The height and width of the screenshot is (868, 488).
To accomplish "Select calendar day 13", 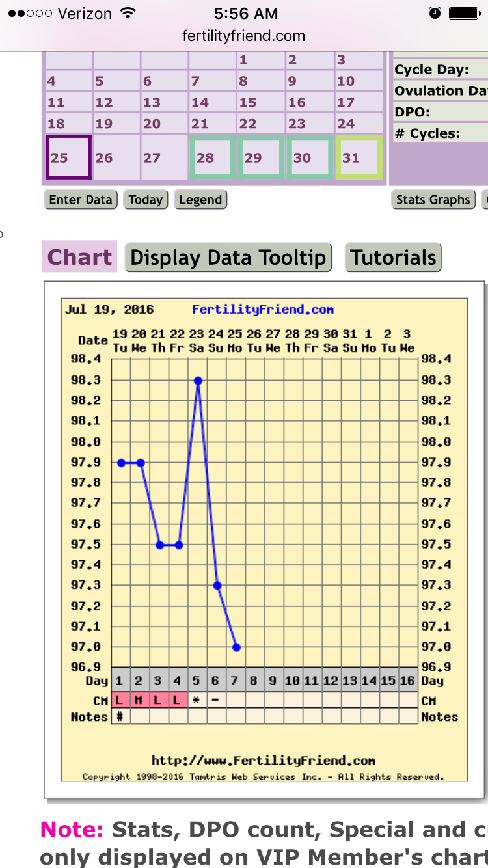I will tap(165, 102).
